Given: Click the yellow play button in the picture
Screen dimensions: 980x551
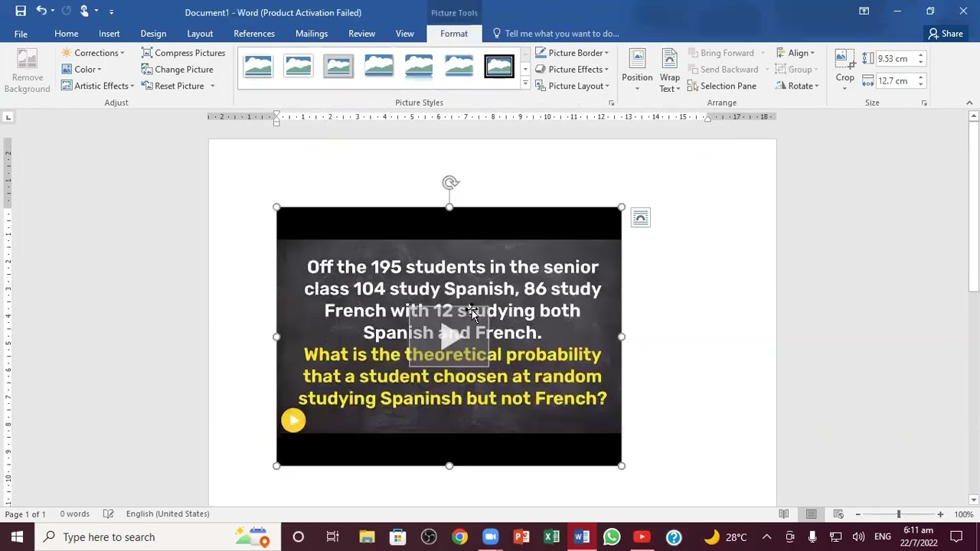Looking at the screenshot, I should pos(293,420).
